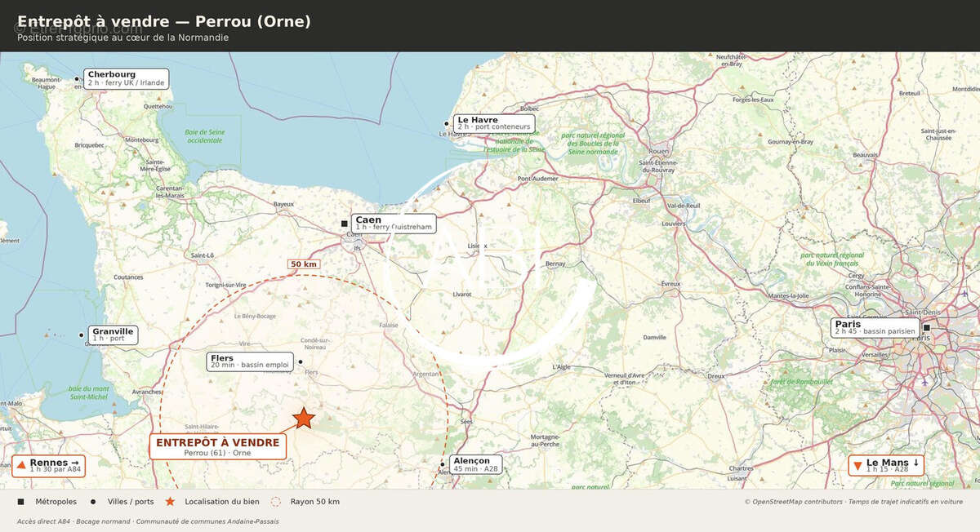Screen dimensions: 980x532
Task: Click the Paris square metropolis marker
Action: (927, 328)
